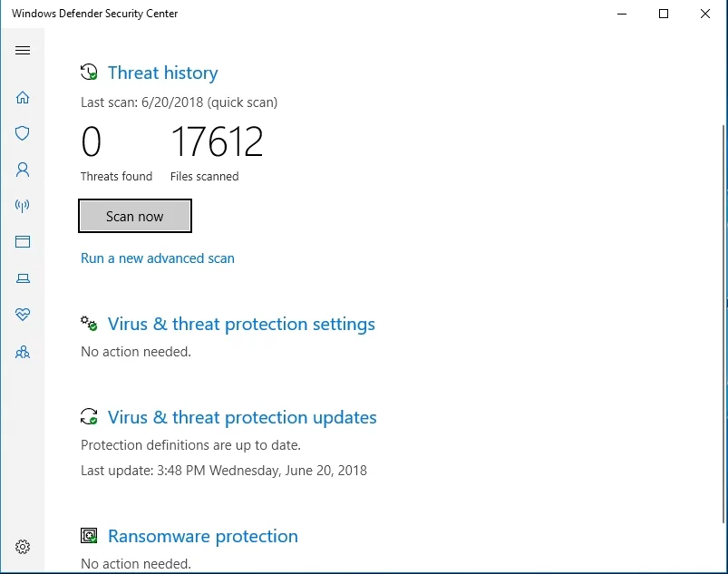The image size is (728, 574).
Task: Click the Threat history clock icon
Action: tap(89, 73)
